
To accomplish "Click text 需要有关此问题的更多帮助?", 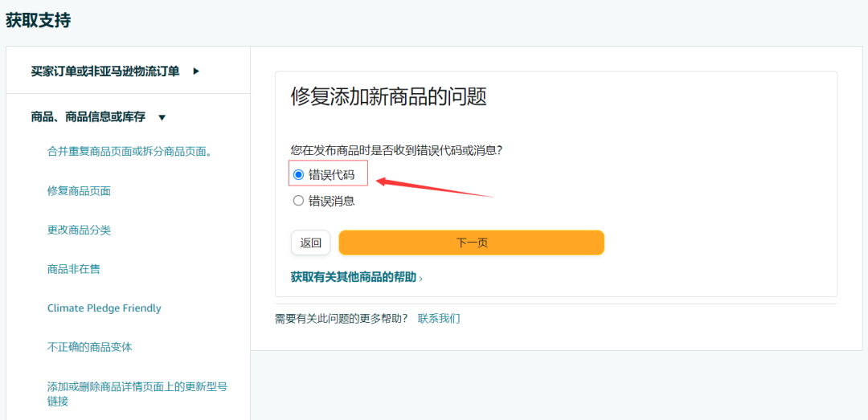I will [341, 318].
